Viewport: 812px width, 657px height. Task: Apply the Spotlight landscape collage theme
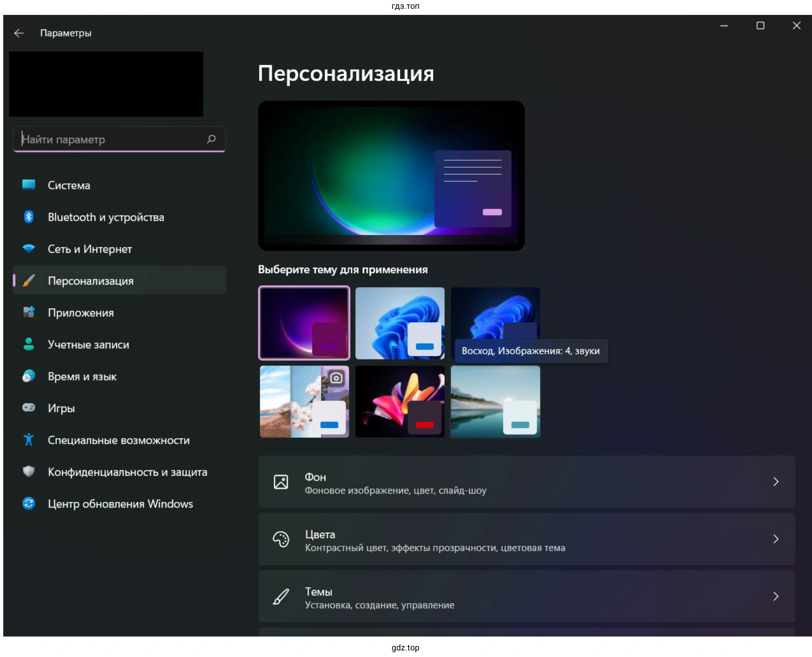(x=304, y=401)
